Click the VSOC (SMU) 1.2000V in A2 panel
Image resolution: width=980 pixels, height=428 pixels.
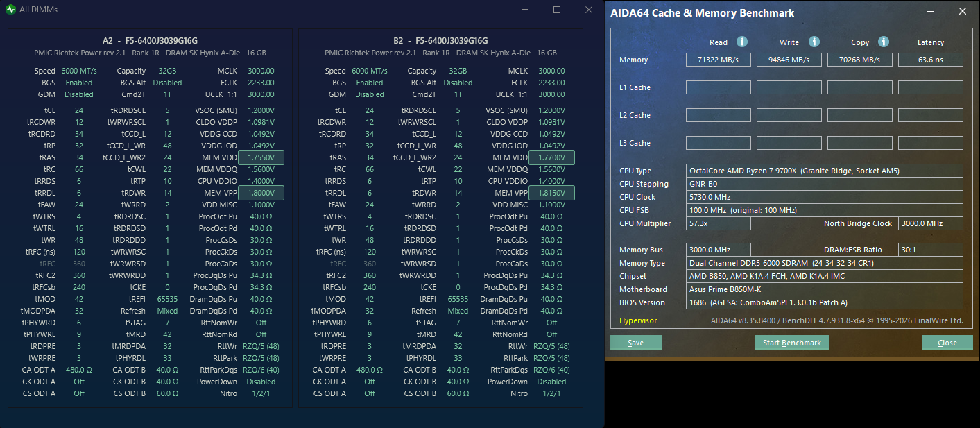tap(261, 110)
